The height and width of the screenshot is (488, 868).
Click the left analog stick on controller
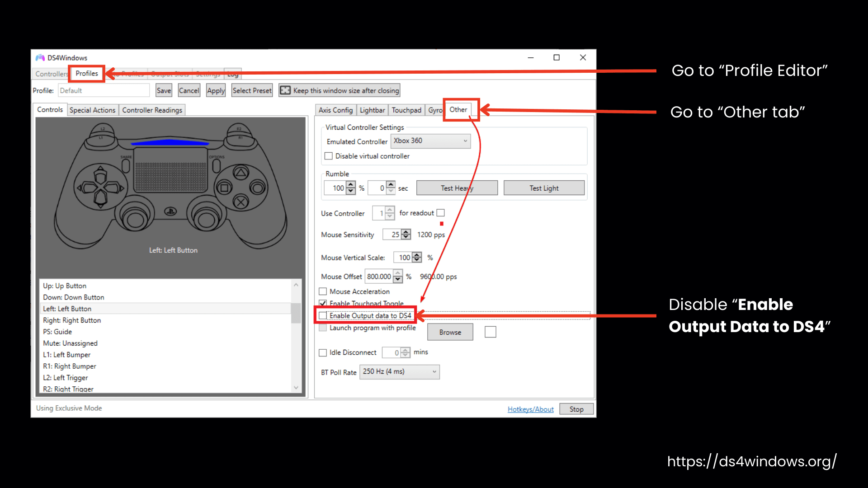click(135, 220)
